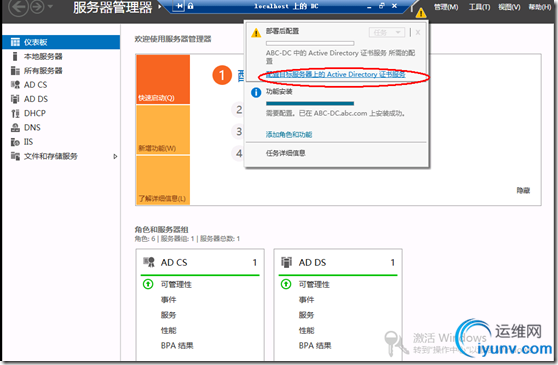Click the AD CS icon in sidebar
Viewport: 558px width, 365px height.
(15, 85)
